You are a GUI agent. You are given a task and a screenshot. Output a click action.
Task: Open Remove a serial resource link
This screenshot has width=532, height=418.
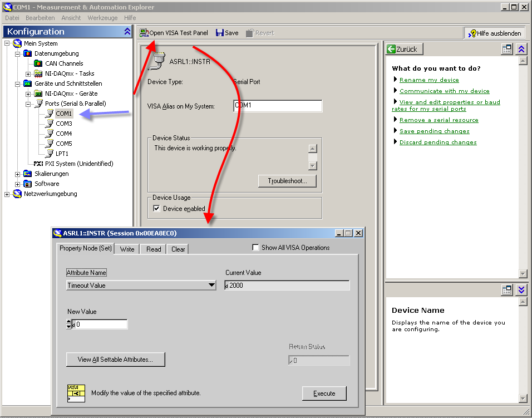coord(439,120)
